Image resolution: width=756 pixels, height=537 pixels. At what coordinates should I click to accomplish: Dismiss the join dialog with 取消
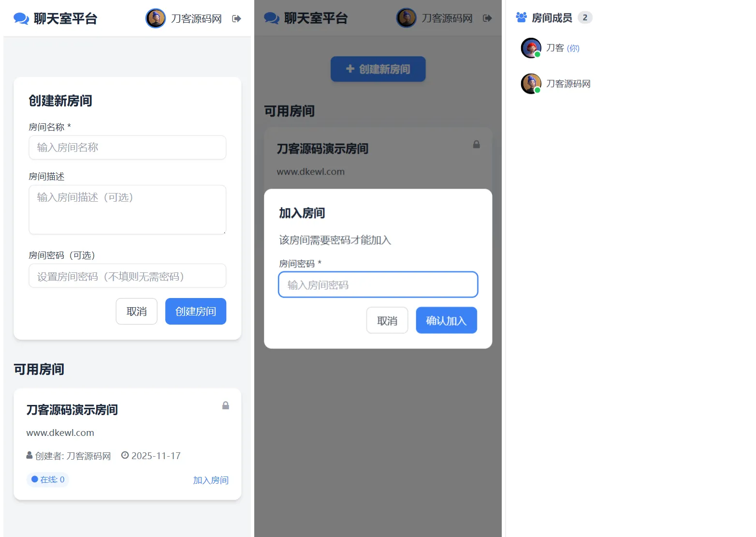387,320
